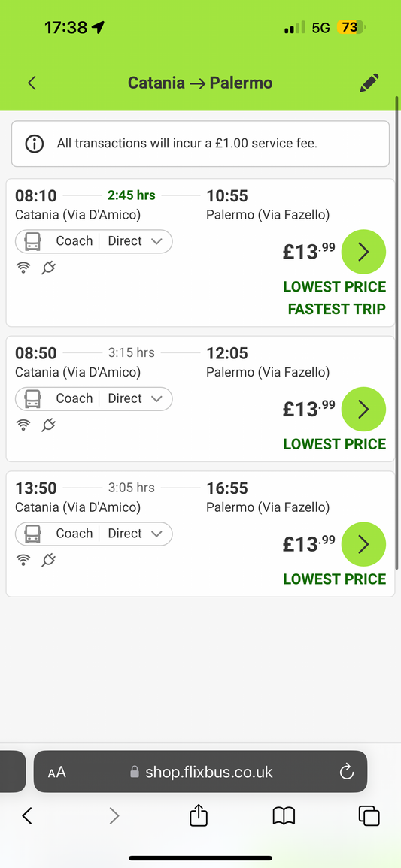Tap the Wi-Fi icon on the 08:10 trip
The image size is (401, 868).
[x=23, y=268]
